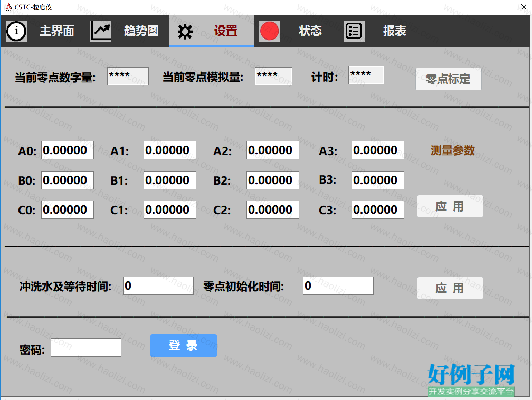Click the 测量参数 label
The height and width of the screenshot is (400, 532).
(x=453, y=150)
